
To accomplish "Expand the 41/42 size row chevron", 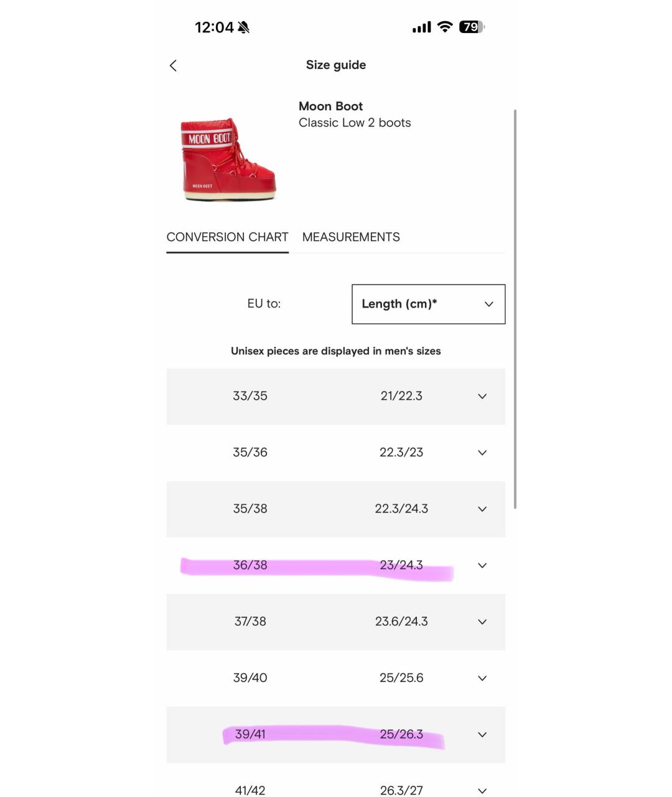I will [482, 791].
